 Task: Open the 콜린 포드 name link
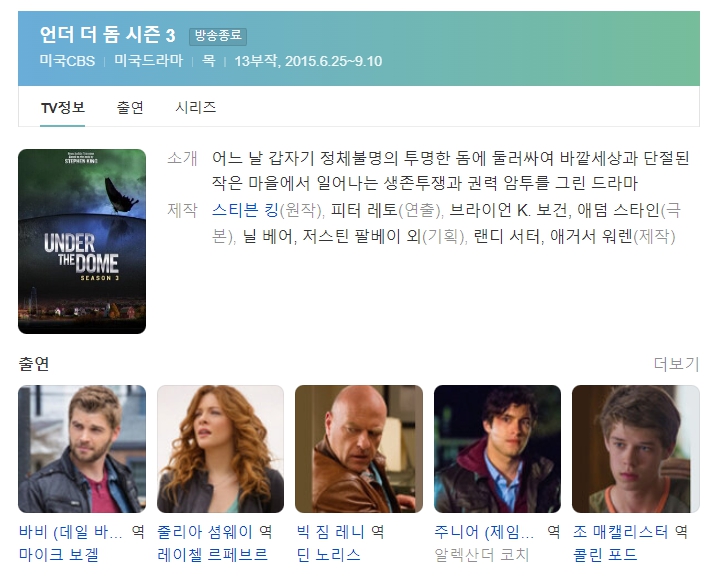point(605,555)
